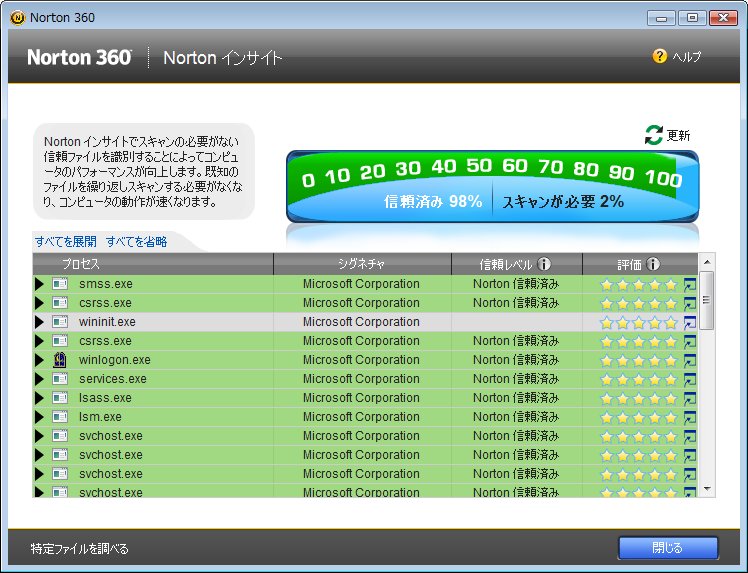Open details icon at end of services.exe row
The height and width of the screenshot is (573, 748).
pos(690,380)
